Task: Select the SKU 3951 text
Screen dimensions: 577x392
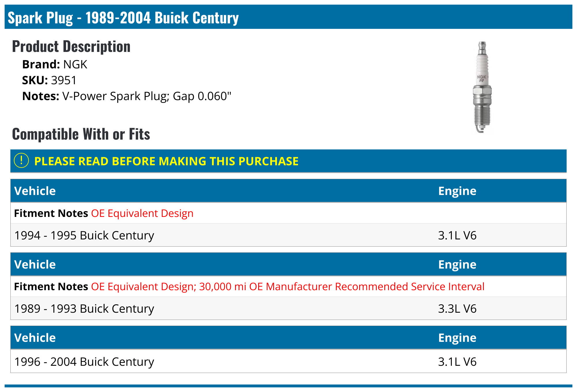Action: point(49,80)
